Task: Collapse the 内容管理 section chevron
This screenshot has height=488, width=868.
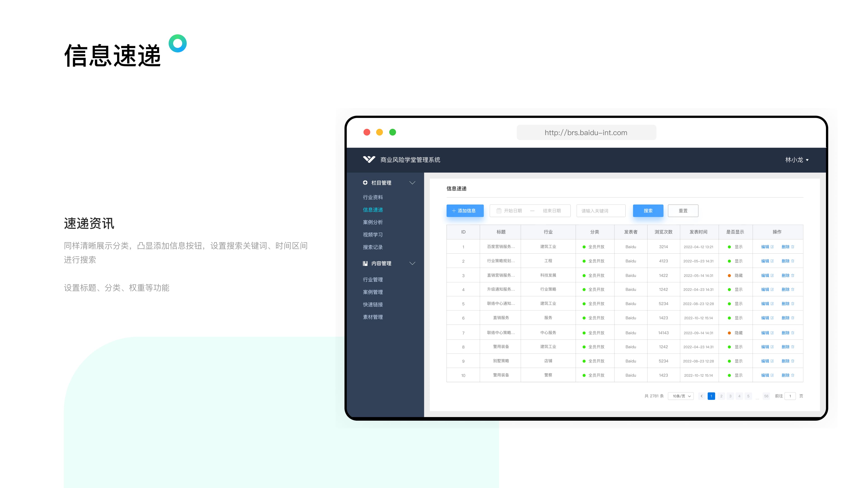Action: [x=412, y=263]
